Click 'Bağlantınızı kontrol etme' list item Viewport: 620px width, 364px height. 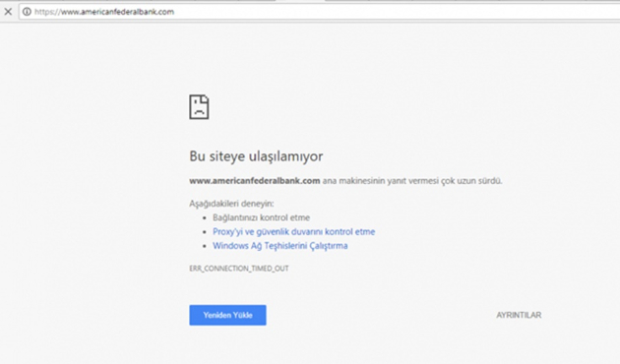[x=262, y=217]
